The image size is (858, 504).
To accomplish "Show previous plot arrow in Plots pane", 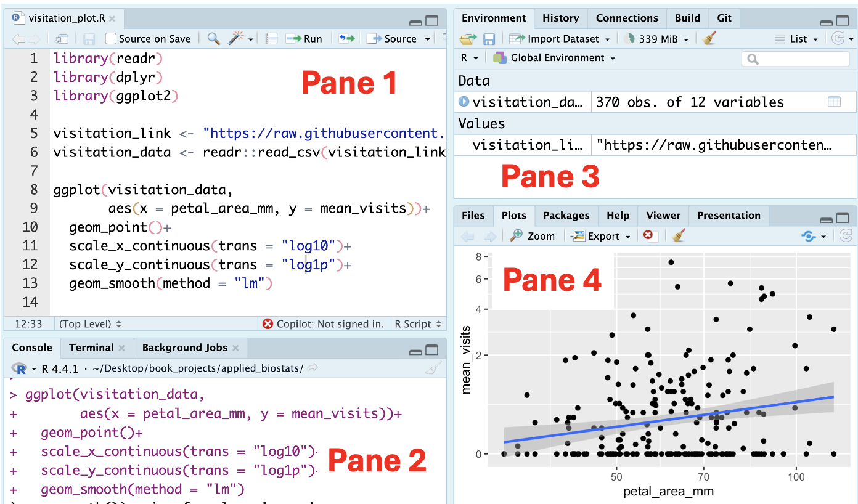I will (x=468, y=236).
